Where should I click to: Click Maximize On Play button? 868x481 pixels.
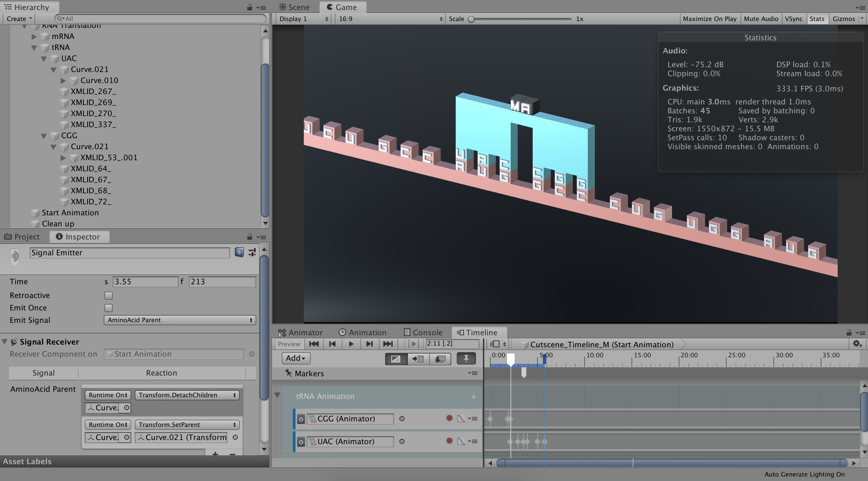[709, 19]
